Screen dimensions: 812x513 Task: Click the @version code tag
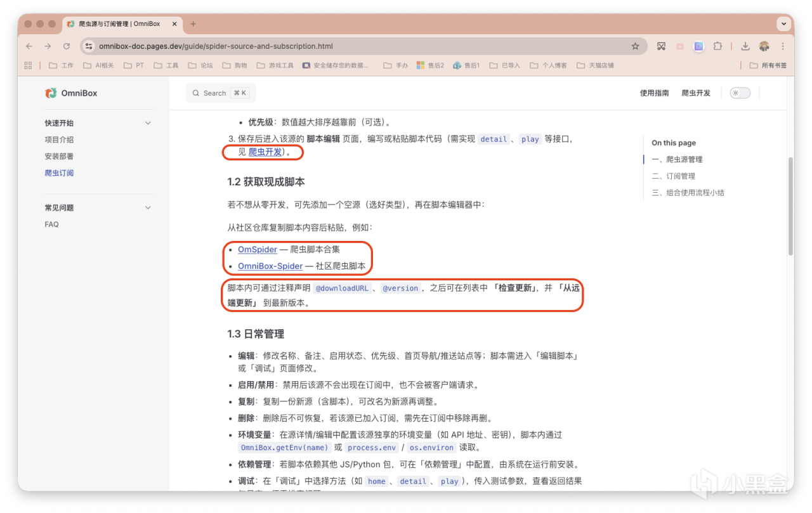[x=400, y=288]
